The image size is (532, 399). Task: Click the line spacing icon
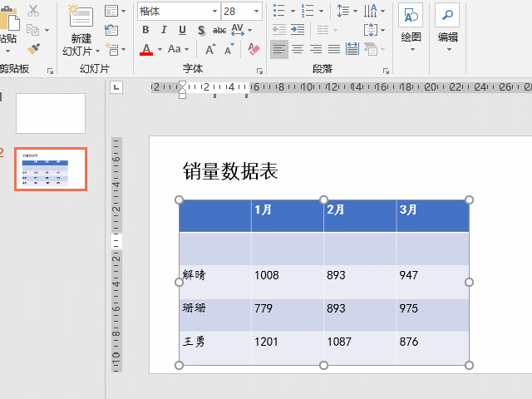click(343, 11)
